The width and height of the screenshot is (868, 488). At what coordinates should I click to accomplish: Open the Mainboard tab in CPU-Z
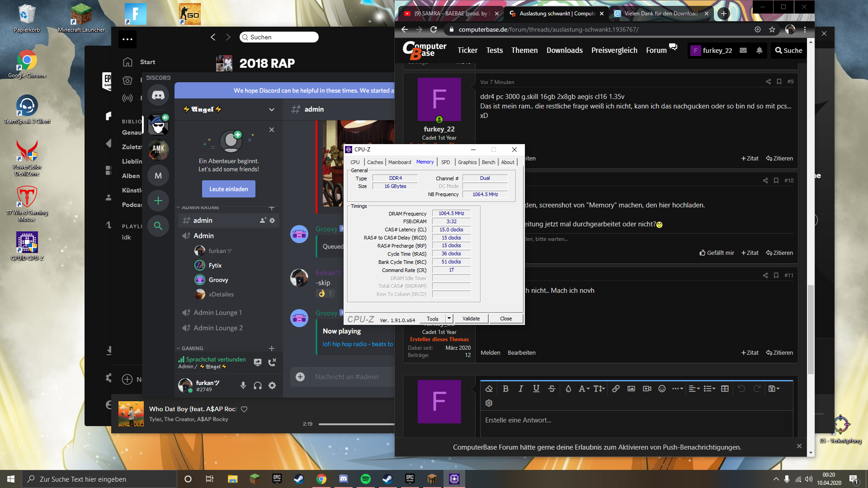point(399,162)
